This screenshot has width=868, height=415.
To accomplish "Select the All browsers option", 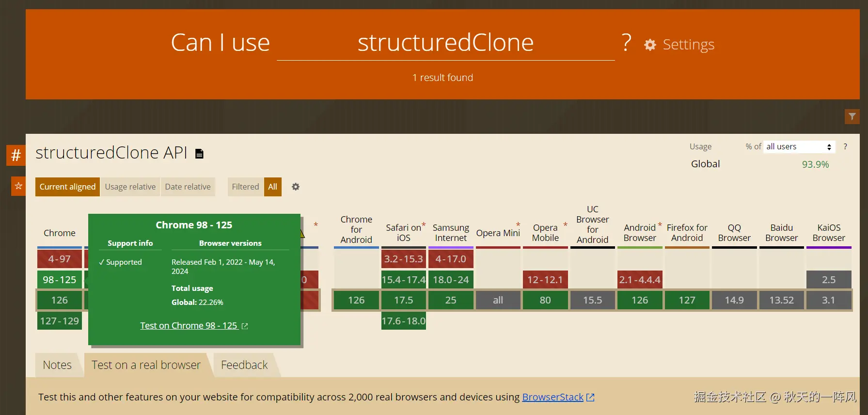I will pos(273,187).
